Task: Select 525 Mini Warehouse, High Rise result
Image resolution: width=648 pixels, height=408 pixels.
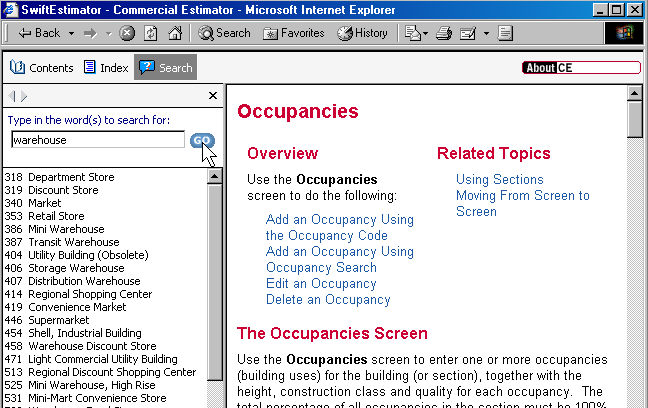Action: [x=80, y=385]
